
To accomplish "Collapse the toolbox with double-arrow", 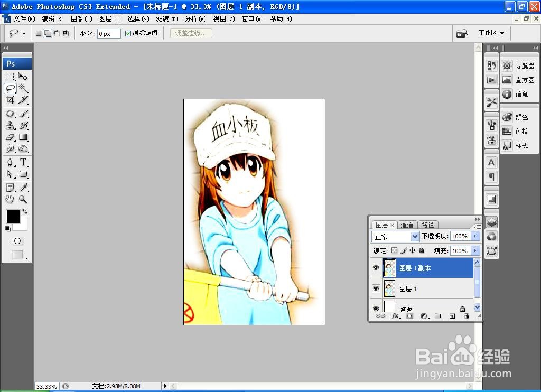I will point(5,48).
